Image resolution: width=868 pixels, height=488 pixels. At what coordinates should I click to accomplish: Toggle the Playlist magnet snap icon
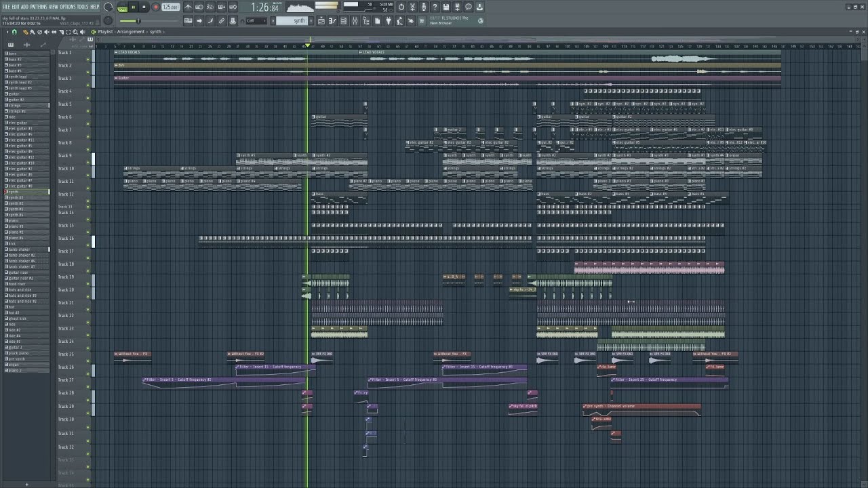14,32
